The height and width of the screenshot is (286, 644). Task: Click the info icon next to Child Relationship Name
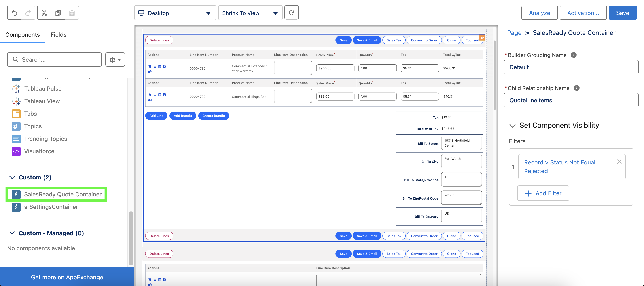tap(576, 88)
